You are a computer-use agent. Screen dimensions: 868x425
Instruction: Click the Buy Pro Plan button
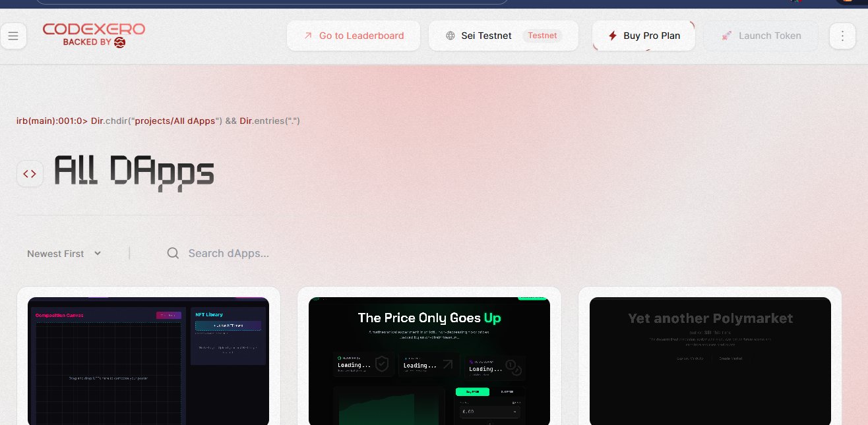(x=644, y=36)
